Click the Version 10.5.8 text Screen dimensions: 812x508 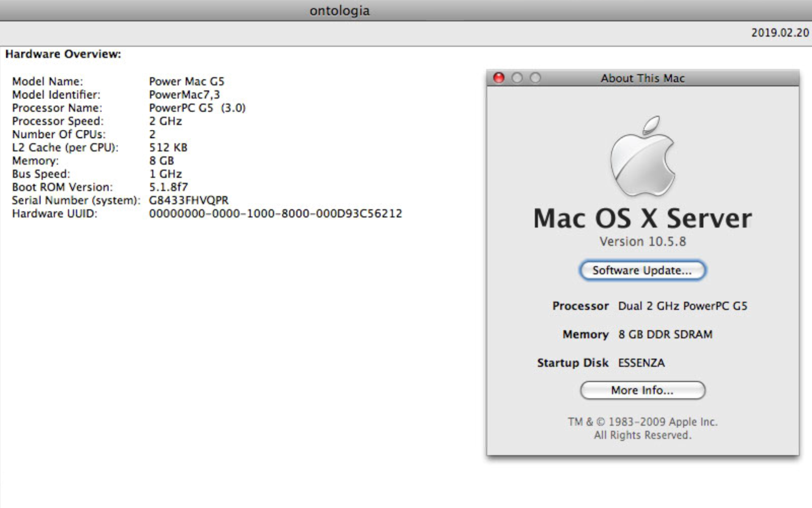(x=642, y=241)
